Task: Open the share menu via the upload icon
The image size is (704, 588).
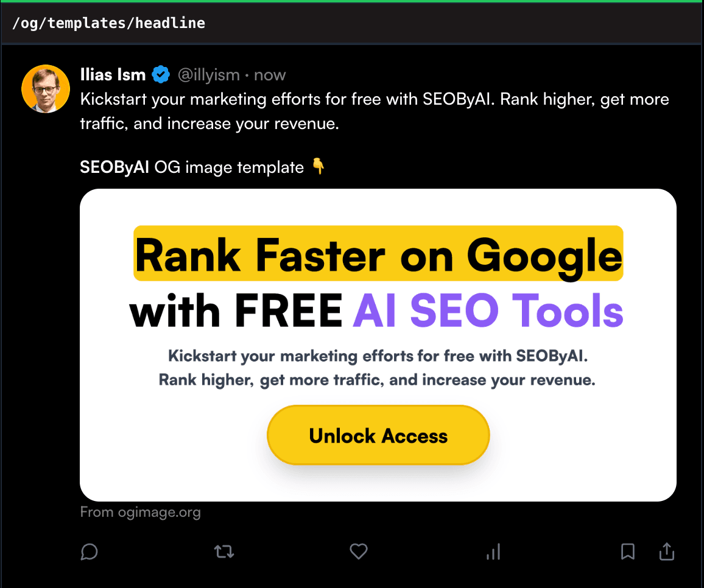Action: 666,551
